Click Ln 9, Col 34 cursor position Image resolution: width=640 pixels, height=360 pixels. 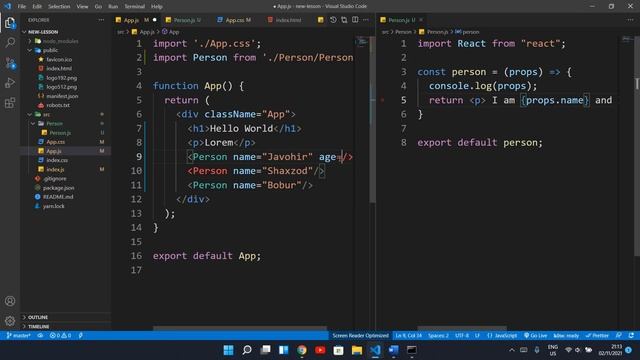tap(408, 336)
